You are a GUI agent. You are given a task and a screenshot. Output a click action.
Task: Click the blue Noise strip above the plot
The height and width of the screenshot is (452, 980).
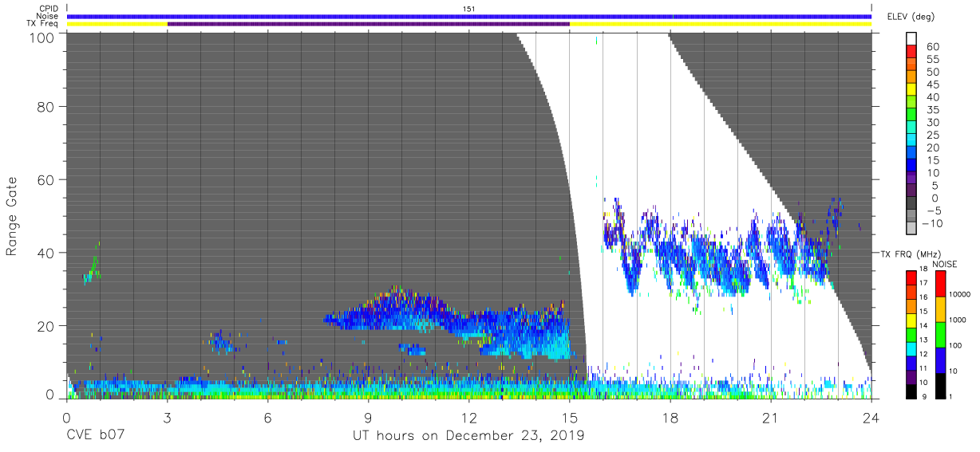point(469,16)
